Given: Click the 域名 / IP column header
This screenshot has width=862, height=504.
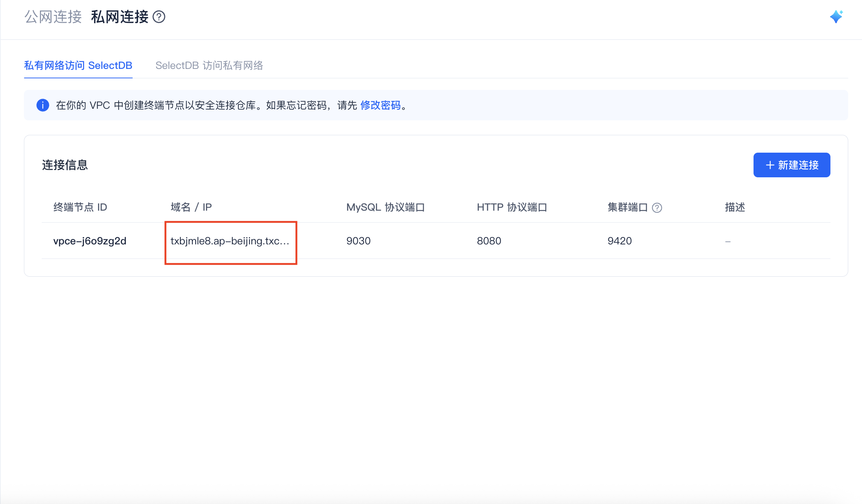Looking at the screenshot, I should pos(191,207).
